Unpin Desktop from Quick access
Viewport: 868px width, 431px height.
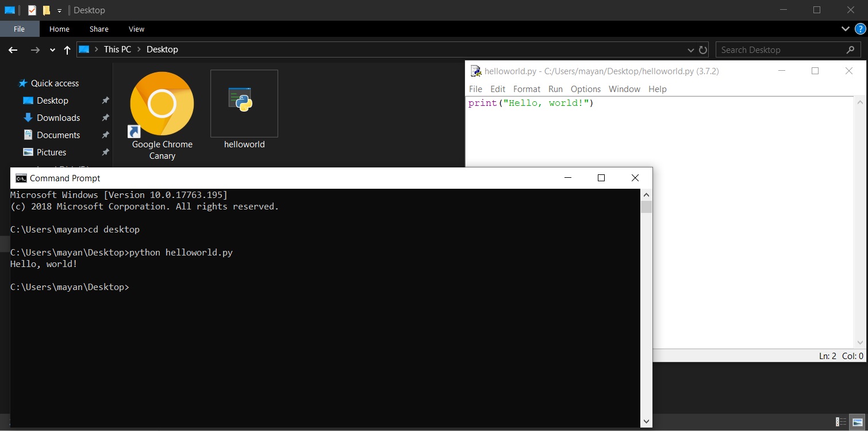coord(105,100)
